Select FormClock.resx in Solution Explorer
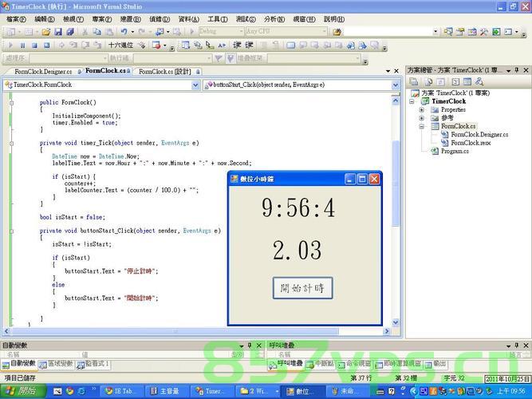 (471, 143)
